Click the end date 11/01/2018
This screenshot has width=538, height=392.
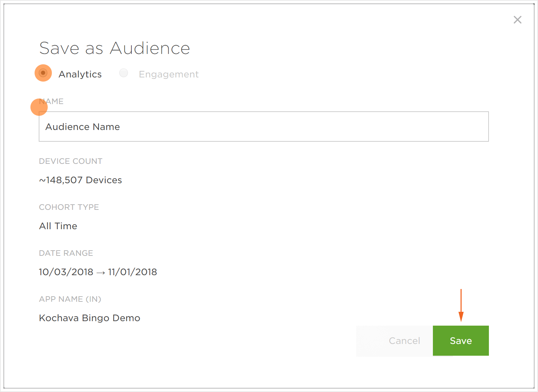[x=132, y=272]
